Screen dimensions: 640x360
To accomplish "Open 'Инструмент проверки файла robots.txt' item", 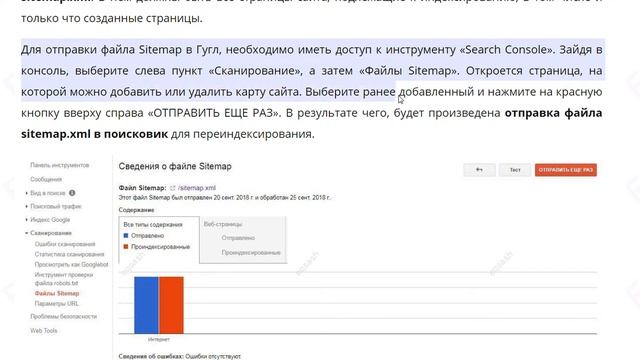I will coord(64,279).
